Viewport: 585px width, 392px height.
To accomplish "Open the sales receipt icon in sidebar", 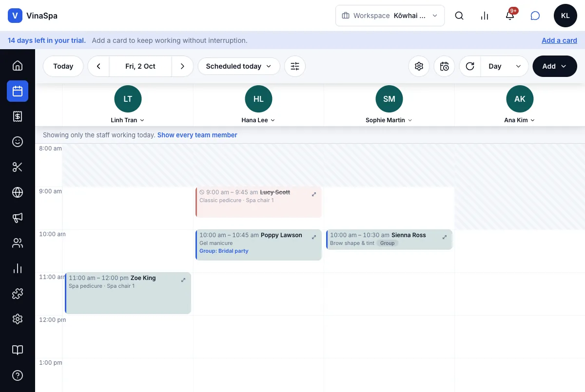I will (18, 116).
